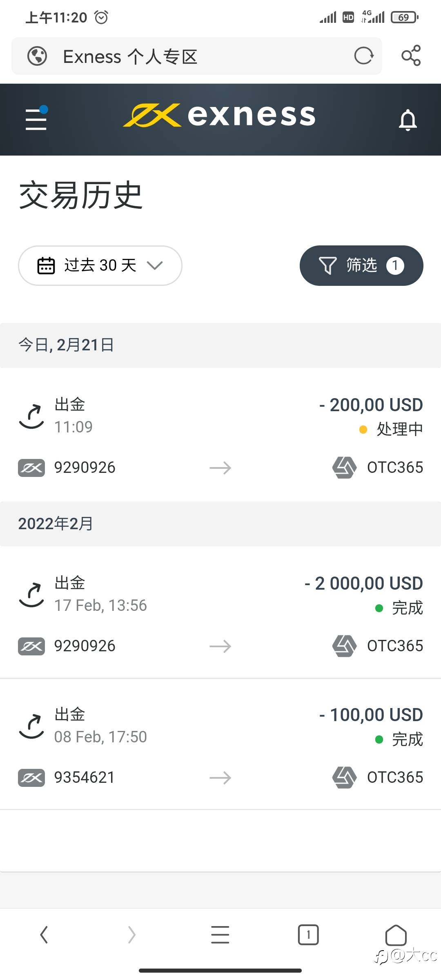Image resolution: width=441 pixels, height=980 pixels.
Task: Open browser bottom menu icon
Action: click(x=220, y=935)
